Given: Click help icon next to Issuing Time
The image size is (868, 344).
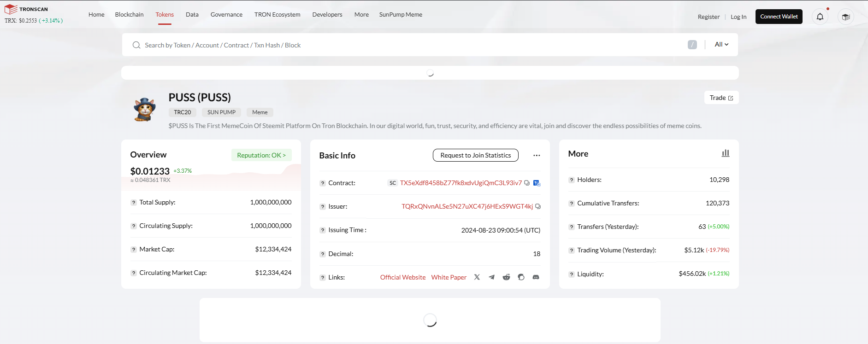Looking at the screenshot, I should coord(323,230).
